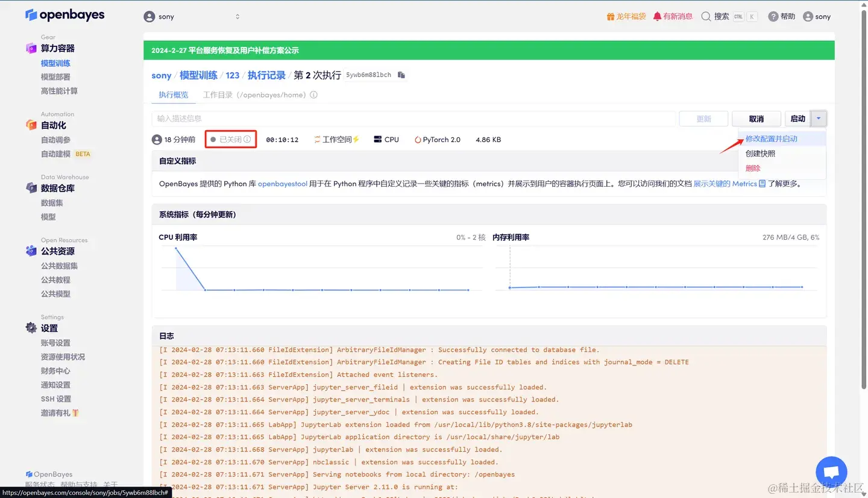Click the 启动 button
Viewport: 868px width, 498px height.
[798, 119]
